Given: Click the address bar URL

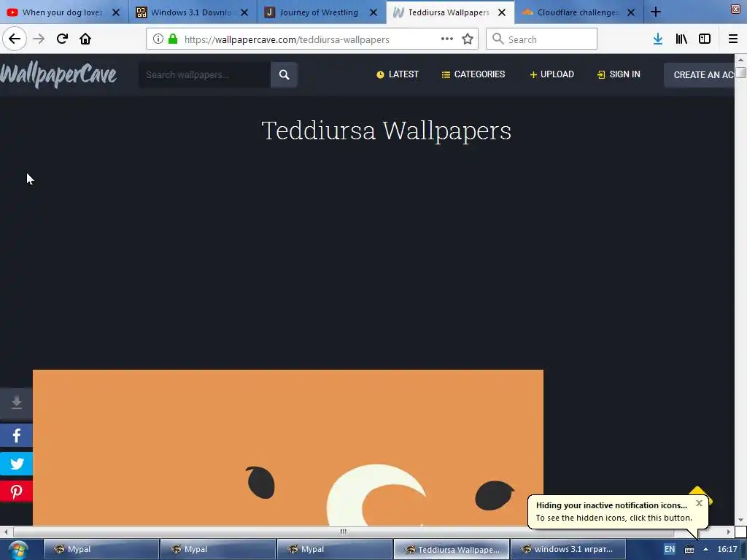Looking at the screenshot, I should [x=287, y=39].
